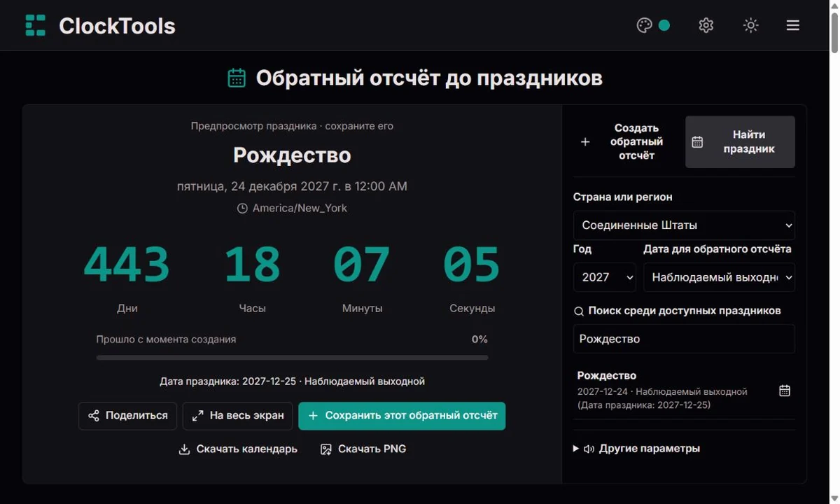The height and width of the screenshot is (504, 840).
Task: Click the calendar icon beside page title
Action: [237, 78]
